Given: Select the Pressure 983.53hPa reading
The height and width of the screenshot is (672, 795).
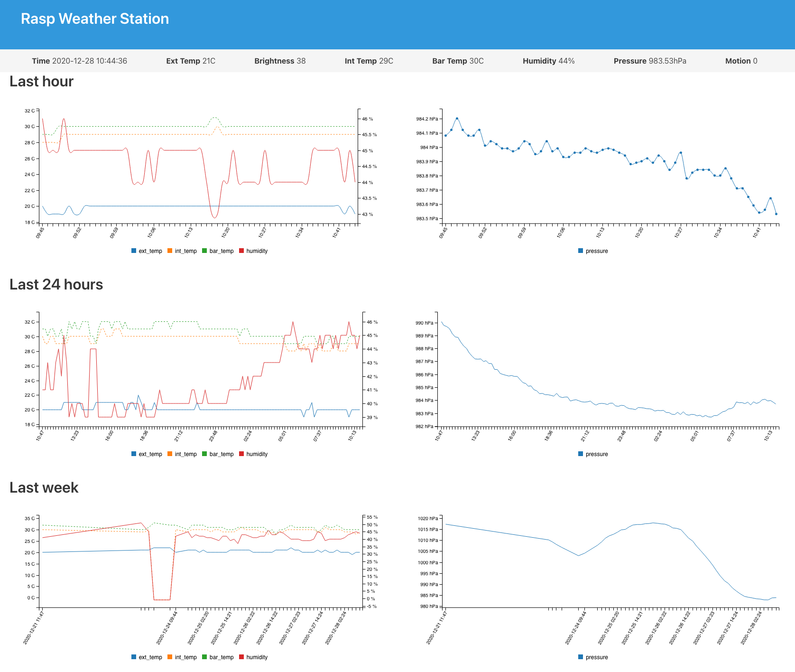Looking at the screenshot, I should 650,61.
